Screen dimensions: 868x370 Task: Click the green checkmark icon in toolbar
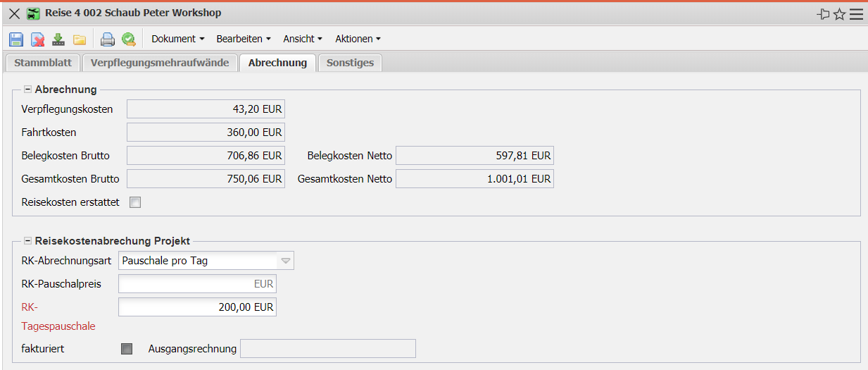tap(128, 39)
